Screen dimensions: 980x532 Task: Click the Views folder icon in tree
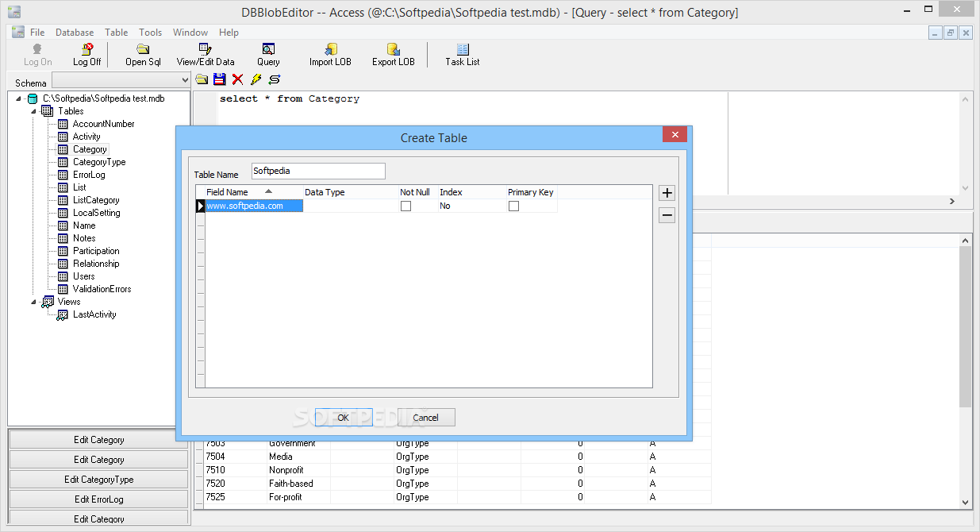48,302
